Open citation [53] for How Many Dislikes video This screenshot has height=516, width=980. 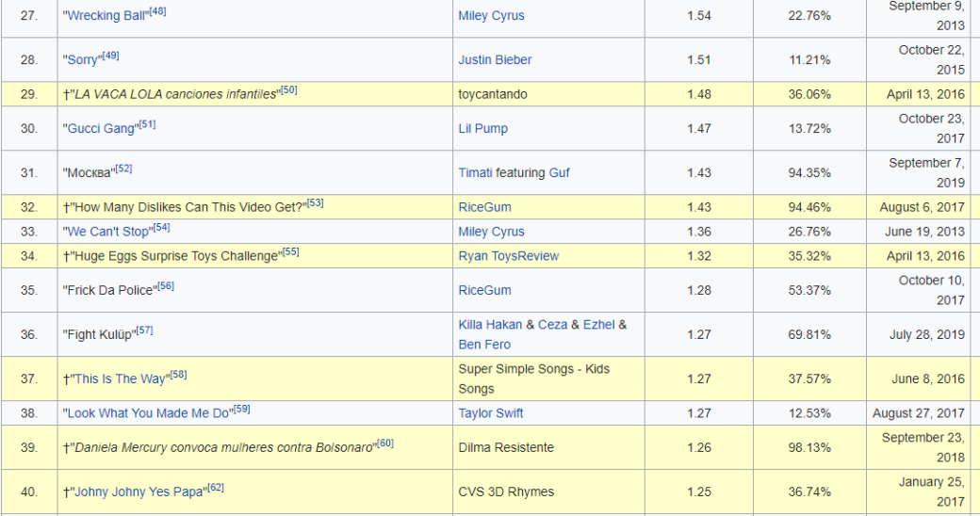pyautogui.click(x=315, y=203)
